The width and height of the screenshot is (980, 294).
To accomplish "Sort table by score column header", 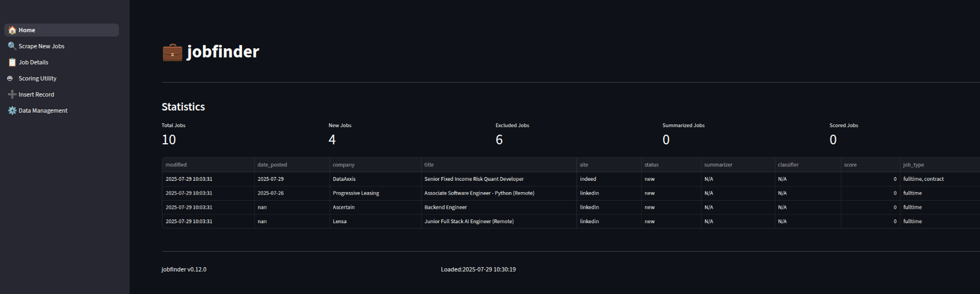I will (x=850, y=165).
